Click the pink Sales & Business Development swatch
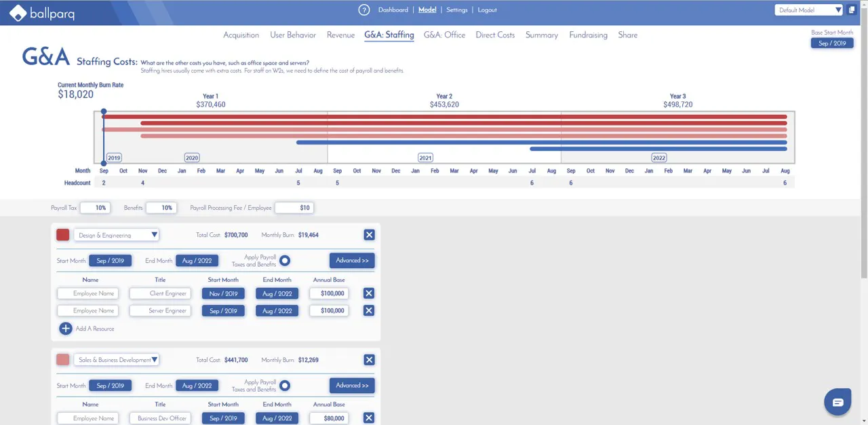Image resolution: width=868 pixels, height=425 pixels. click(63, 360)
